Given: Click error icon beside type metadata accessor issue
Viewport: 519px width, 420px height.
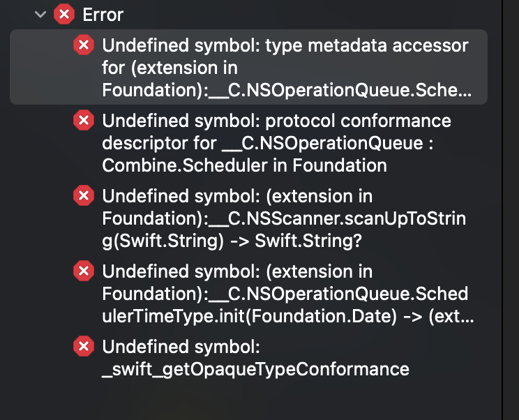Looking at the screenshot, I should coord(84,46).
